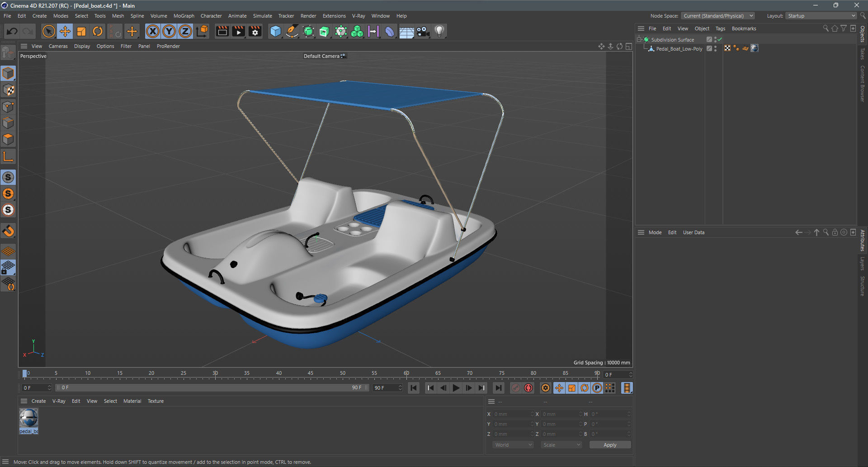868x467 pixels.
Task: Add a Light object
Action: (x=439, y=31)
